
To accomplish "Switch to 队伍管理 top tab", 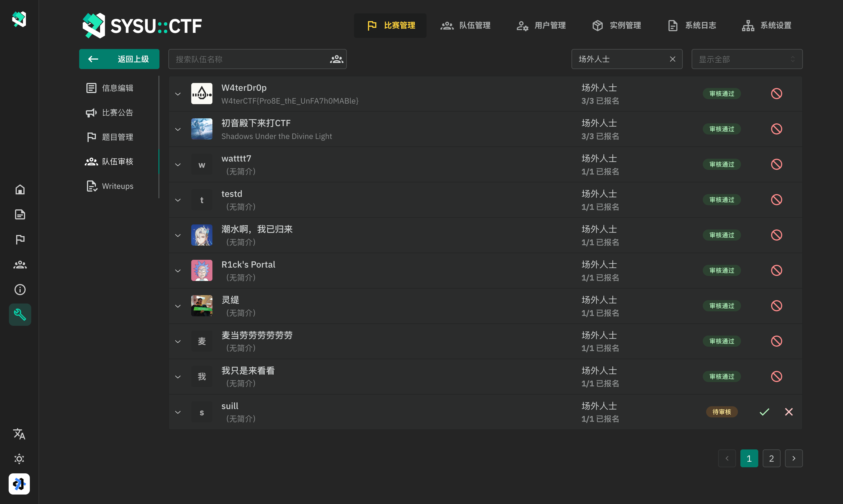I will [465, 25].
